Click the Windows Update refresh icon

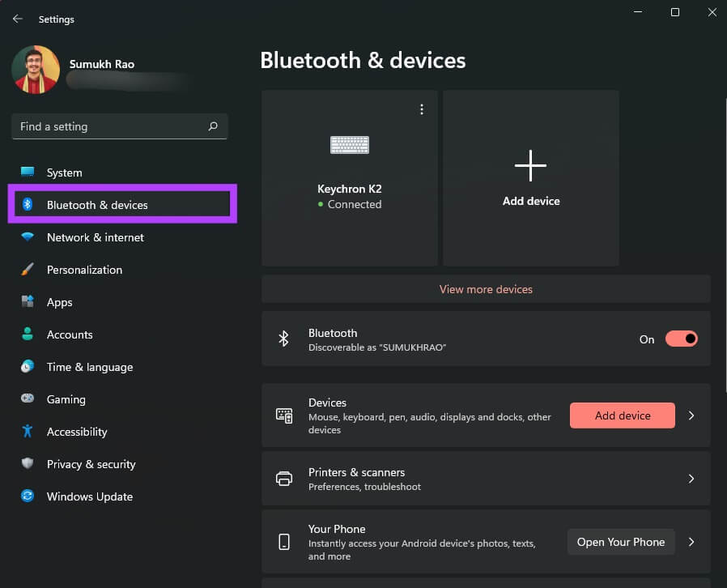pyautogui.click(x=28, y=496)
